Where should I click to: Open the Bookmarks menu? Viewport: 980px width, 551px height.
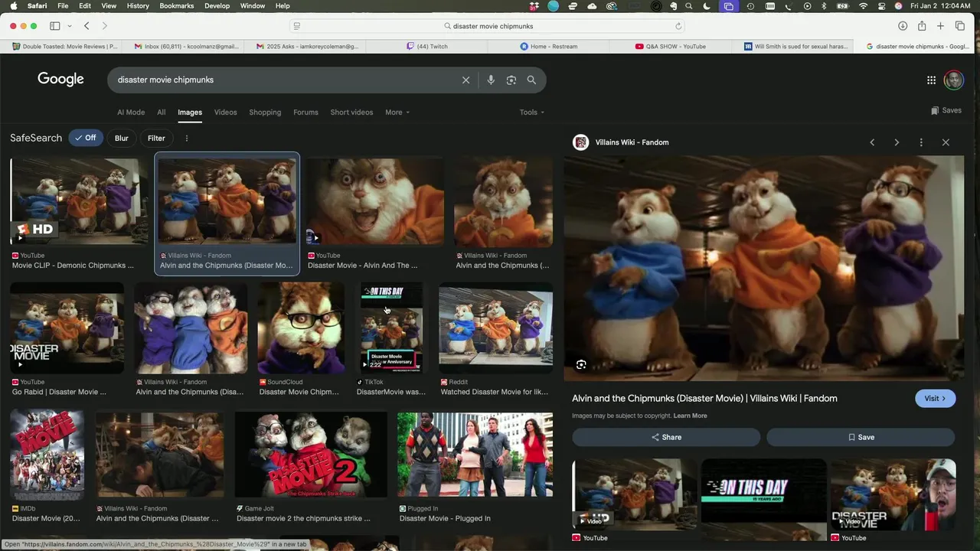(176, 6)
